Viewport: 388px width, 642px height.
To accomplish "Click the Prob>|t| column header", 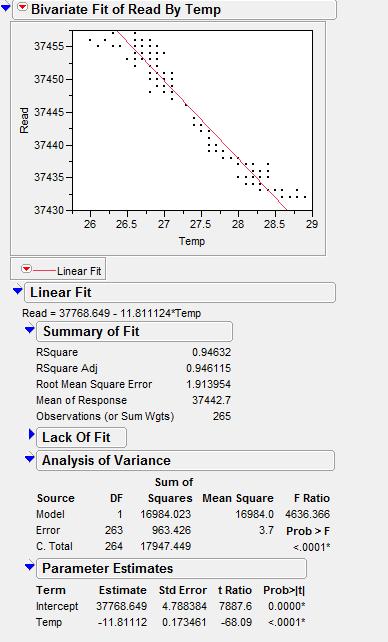I will 284,590.
